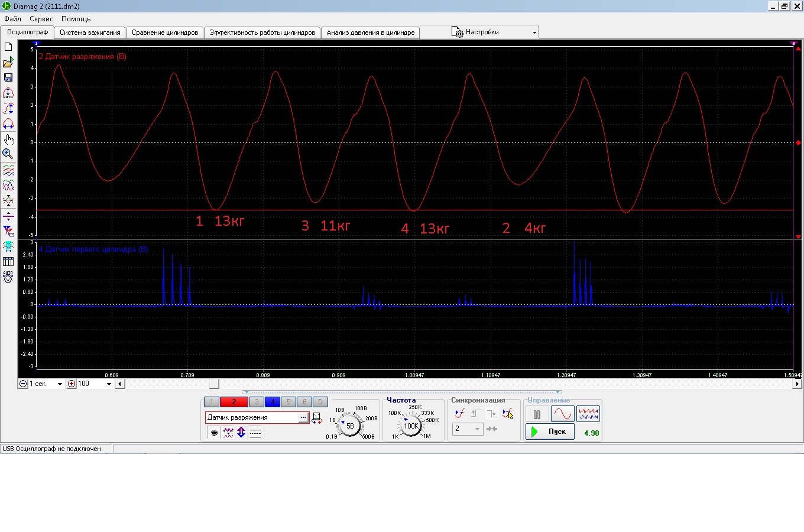Open the Файл menu
This screenshot has width=804, height=532.
pos(12,19)
